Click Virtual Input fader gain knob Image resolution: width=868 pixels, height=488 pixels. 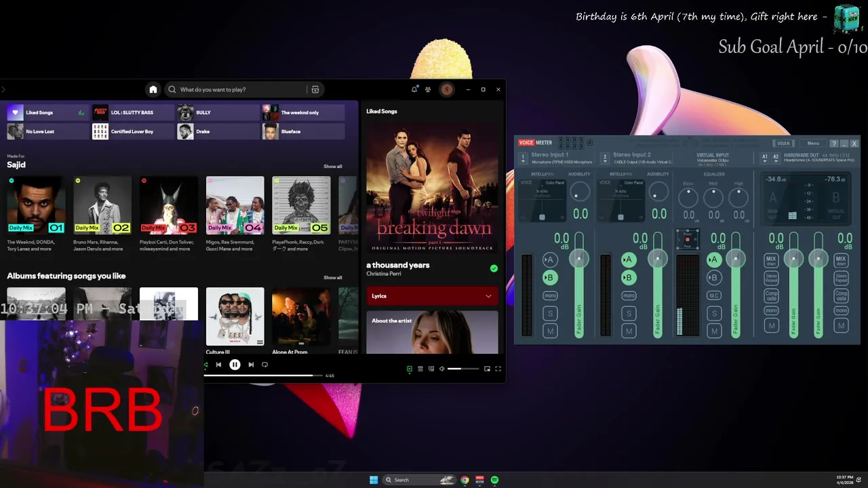[x=736, y=258]
